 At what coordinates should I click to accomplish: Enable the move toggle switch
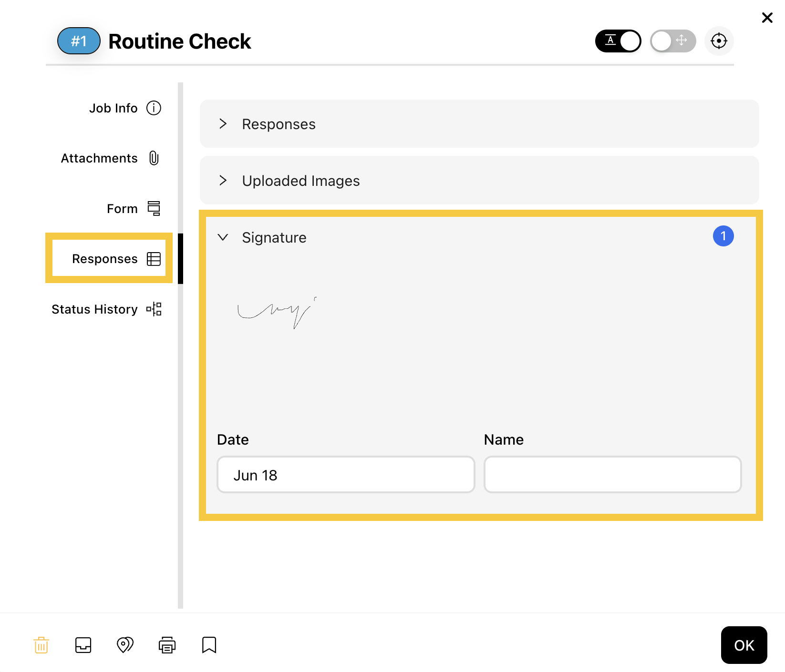(673, 41)
